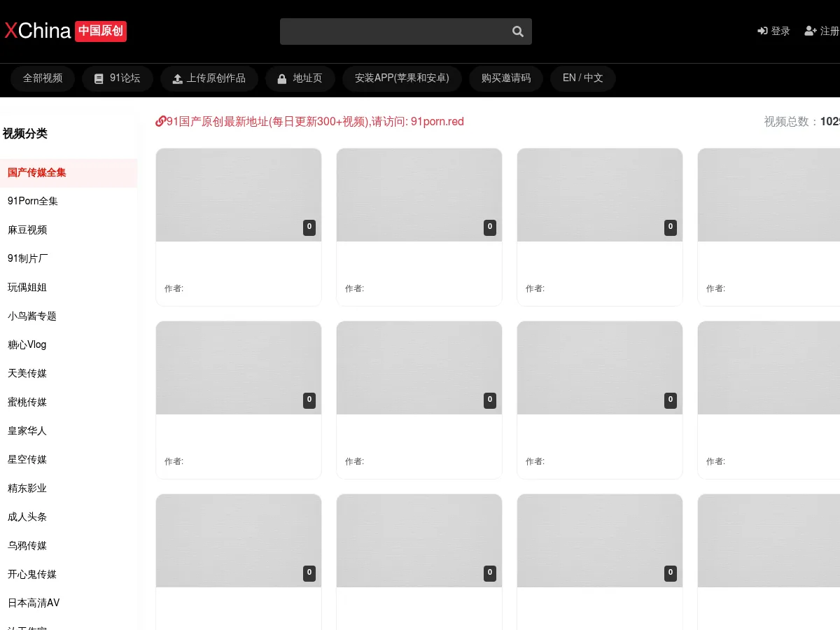This screenshot has height=630, width=840.
Task: Open the 登录 login link
Action: pos(773,31)
